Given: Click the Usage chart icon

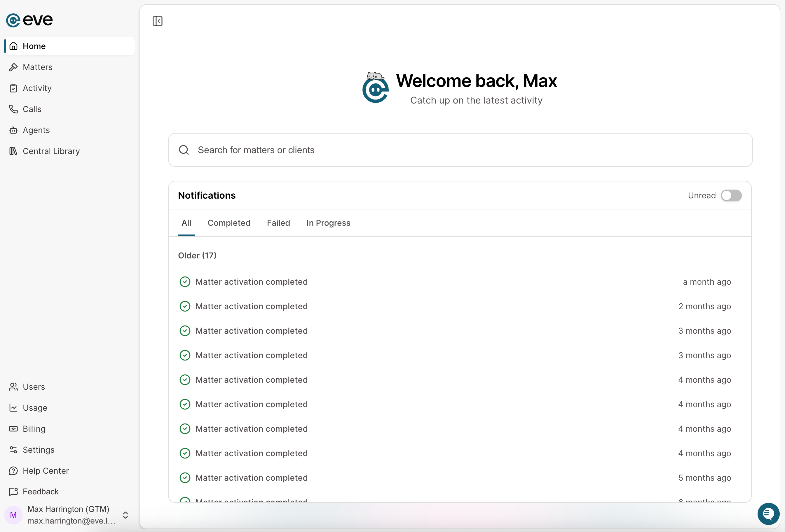Looking at the screenshot, I should pos(13,407).
